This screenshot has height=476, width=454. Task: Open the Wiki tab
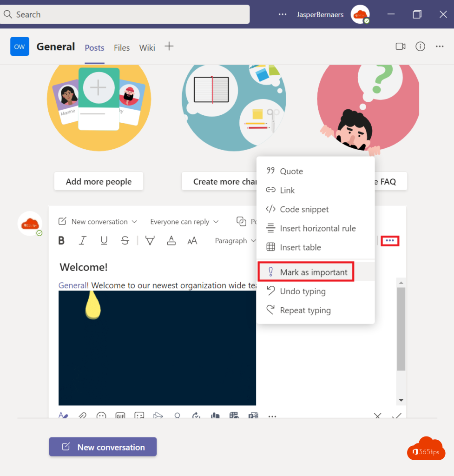click(147, 48)
